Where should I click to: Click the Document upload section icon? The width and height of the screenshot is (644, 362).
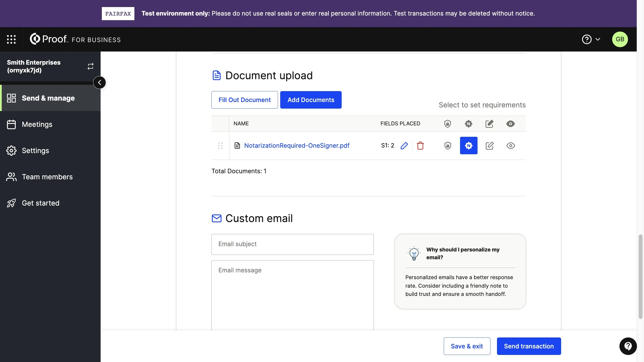pyautogui.click(x=217, y=75)
